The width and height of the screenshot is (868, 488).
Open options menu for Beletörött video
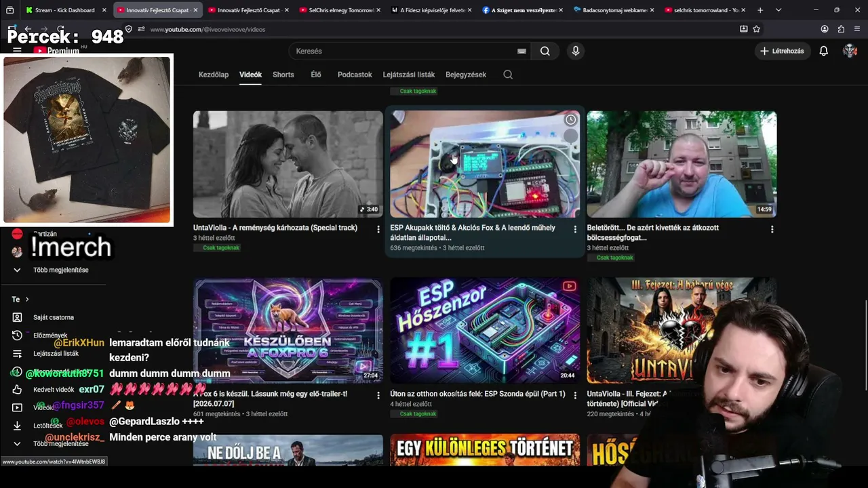click(x=772, y=230)
